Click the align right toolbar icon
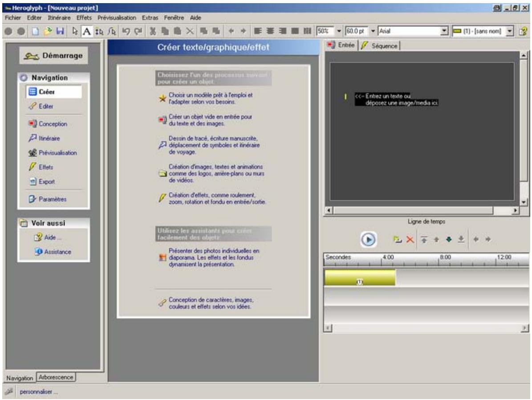 click(282, 31)
